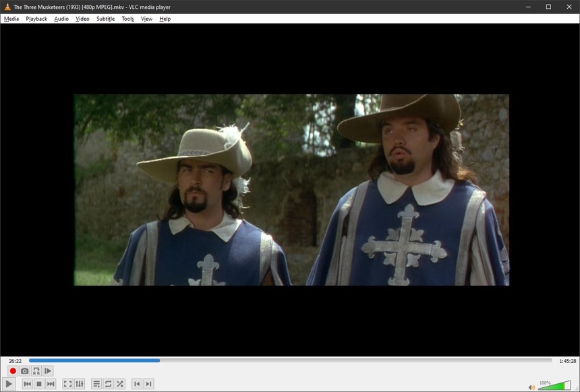Take a snapshot with the camera icon

tap(24, 370)
